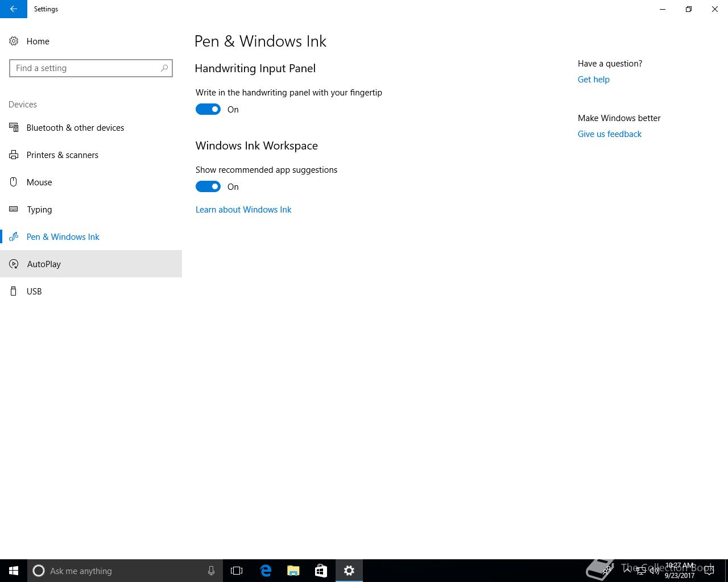
Task: Focus the Find a setting search box
Action: point(91,68)
